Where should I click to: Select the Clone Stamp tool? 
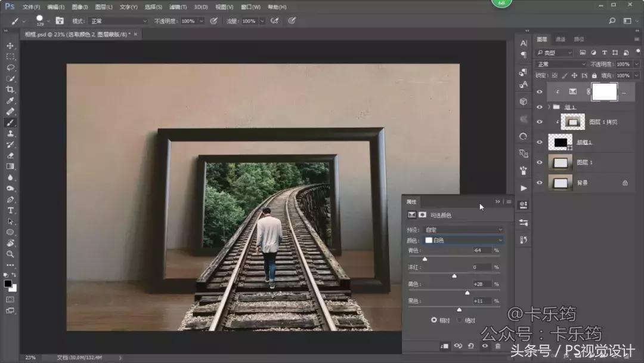click(x=10, y=133)
